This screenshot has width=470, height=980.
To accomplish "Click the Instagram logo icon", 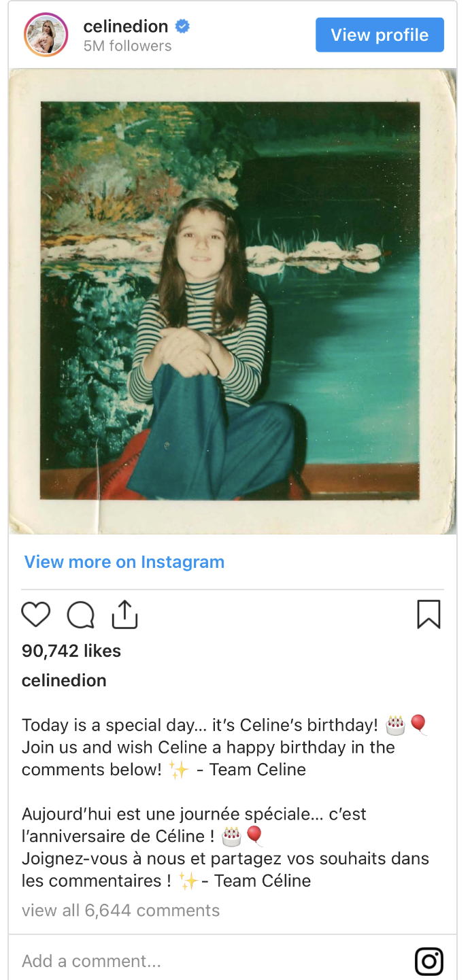I will (429, 962).
